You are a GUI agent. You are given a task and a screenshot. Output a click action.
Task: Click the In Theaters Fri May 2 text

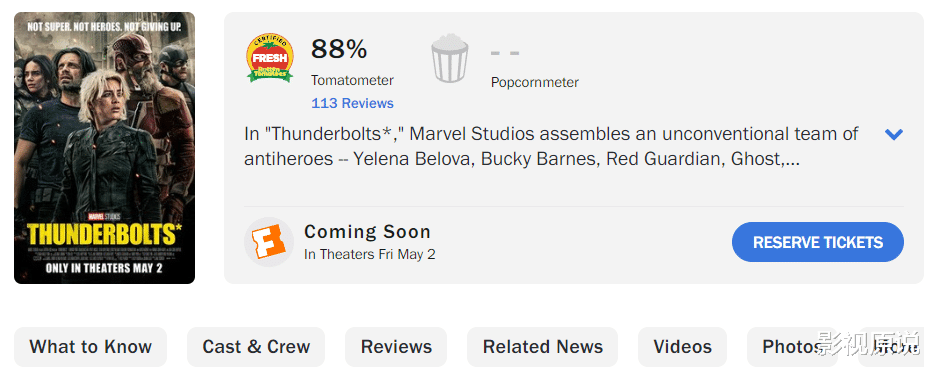(x=370, y=254)
